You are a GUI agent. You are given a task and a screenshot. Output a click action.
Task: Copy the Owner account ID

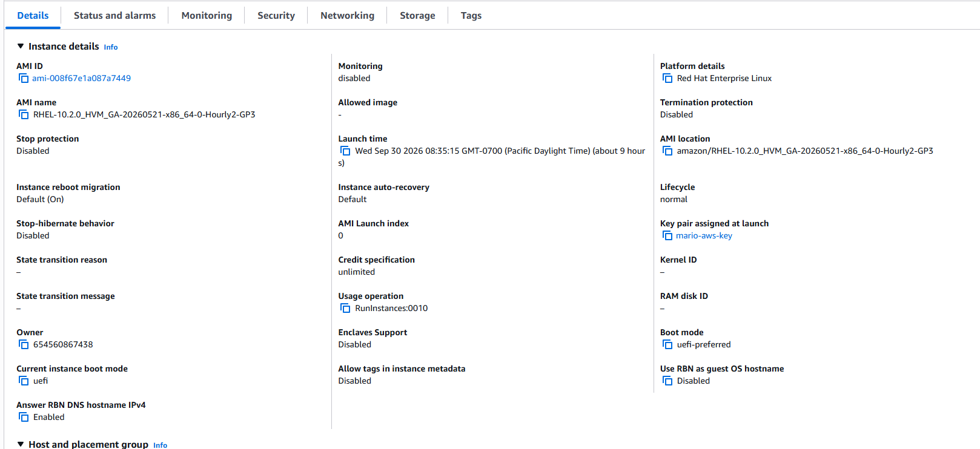point(24,344)
